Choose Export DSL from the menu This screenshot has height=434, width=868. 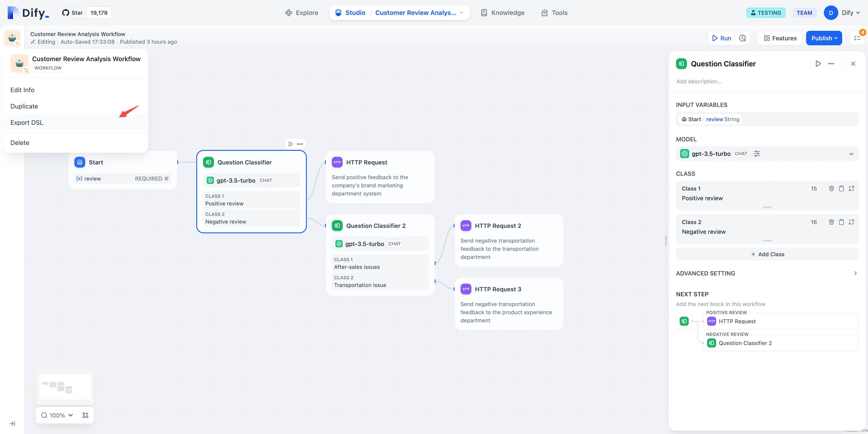(27, 123)
